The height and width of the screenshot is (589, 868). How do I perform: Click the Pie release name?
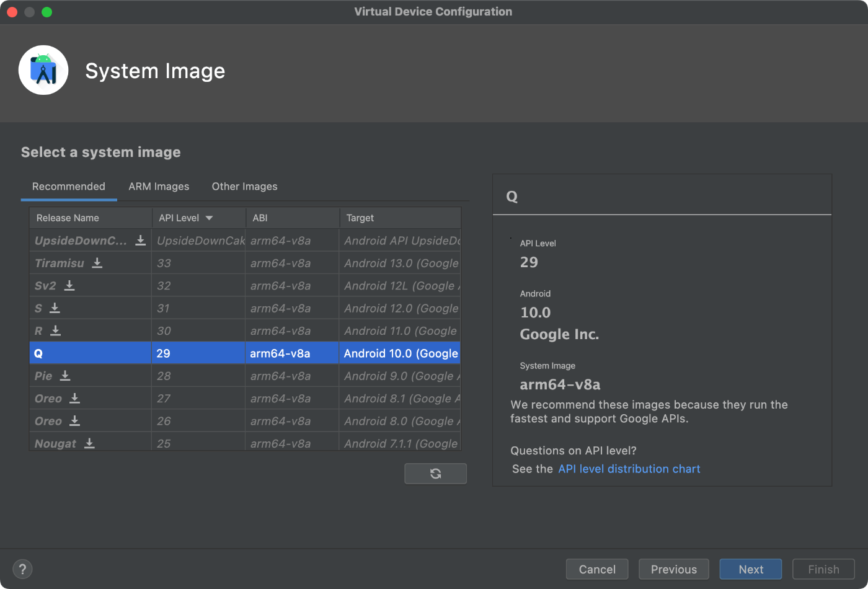[43, 376]
